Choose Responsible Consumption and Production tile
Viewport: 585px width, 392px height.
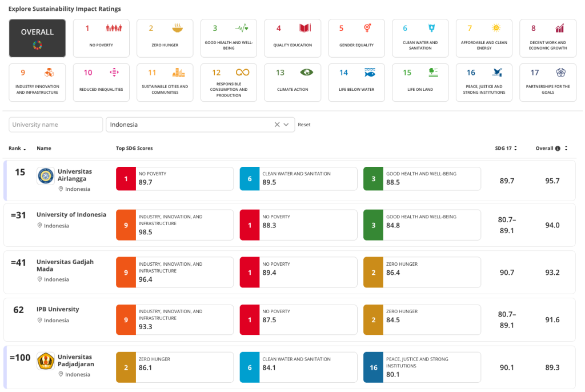229,82
